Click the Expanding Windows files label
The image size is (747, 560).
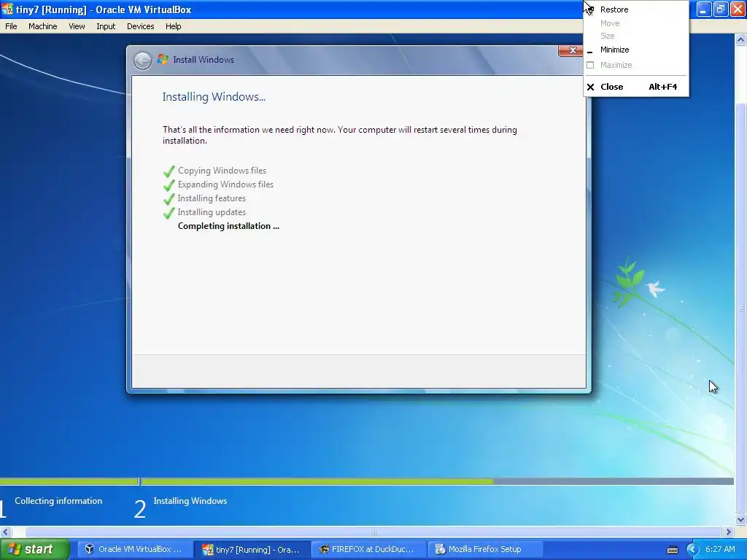(225, 184)
